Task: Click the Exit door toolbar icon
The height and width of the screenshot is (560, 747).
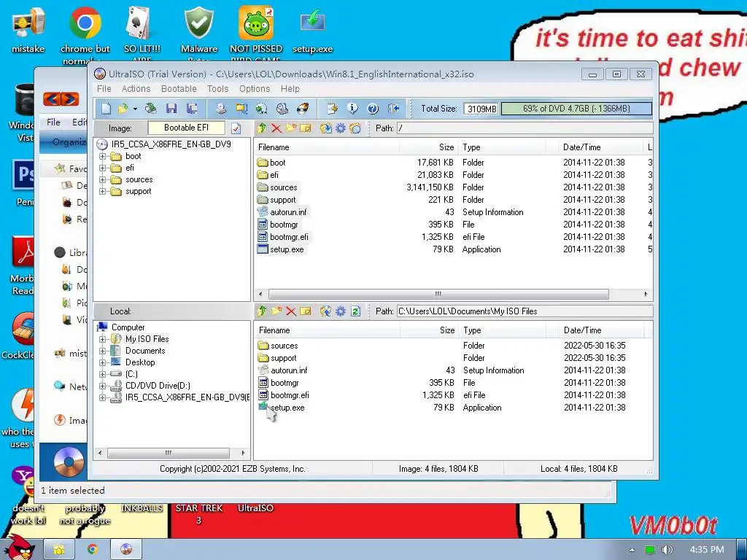Action: point(393,109)
